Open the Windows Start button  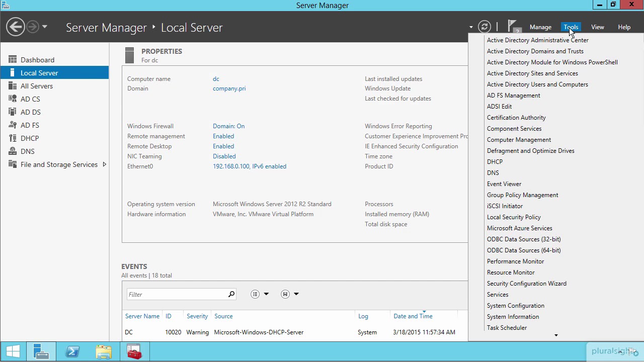[13, 352]
